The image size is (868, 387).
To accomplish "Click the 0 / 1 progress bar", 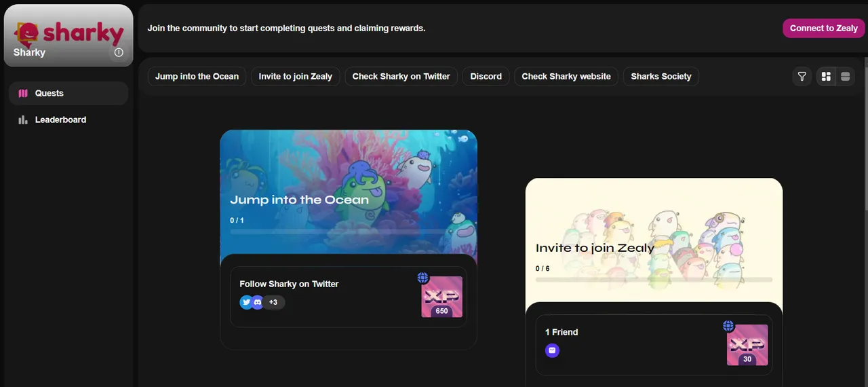I will coord(349,232).
